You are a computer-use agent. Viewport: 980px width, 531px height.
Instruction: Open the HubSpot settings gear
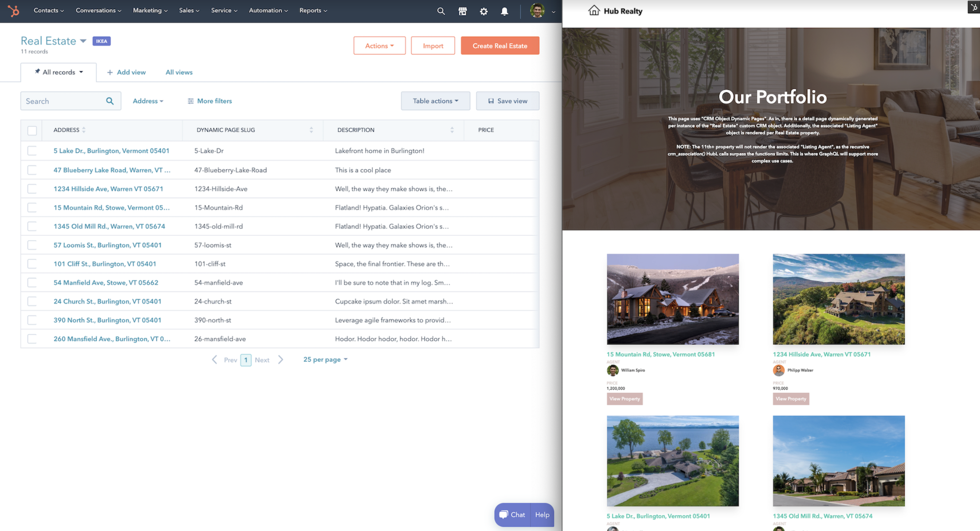[x=484, y=11]
